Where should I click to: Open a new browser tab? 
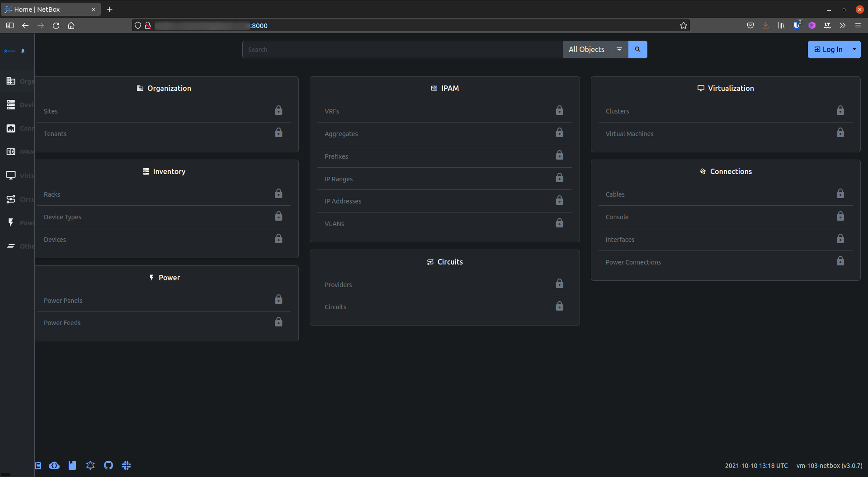[109, 9]
